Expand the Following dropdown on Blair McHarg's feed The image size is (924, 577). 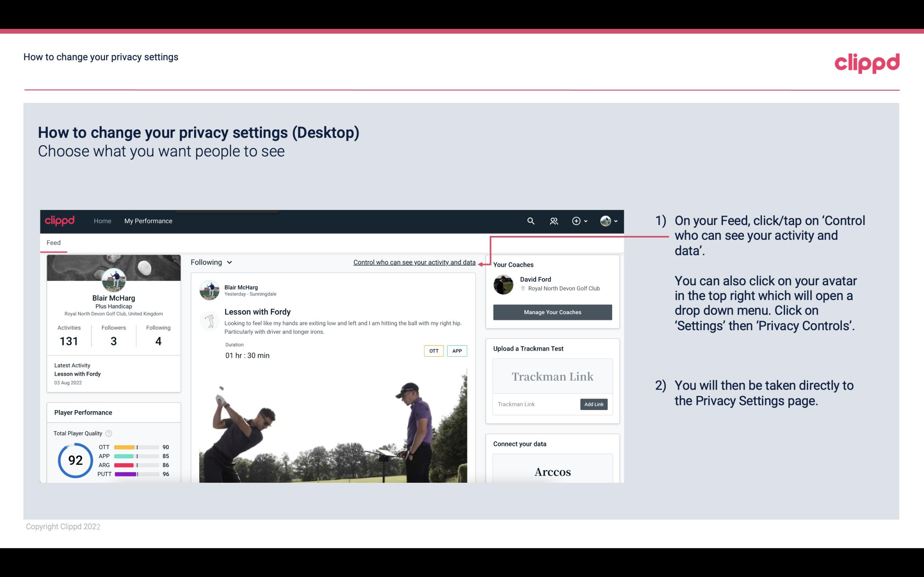point(211,262)
